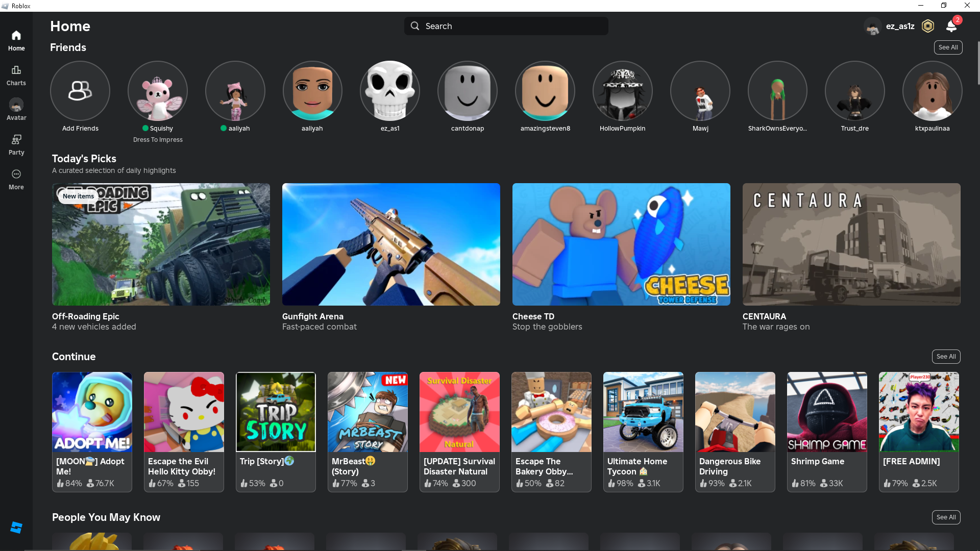Screen dimensions: 980x551
Task: Open amazingsteven8's friend avatar
Action: [x=545, y=91]
